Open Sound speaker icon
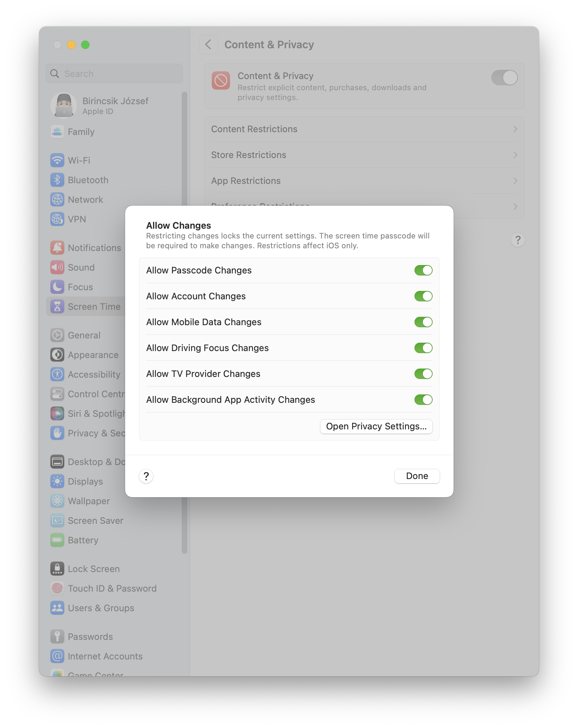578x728 pixels. point(57,267)
